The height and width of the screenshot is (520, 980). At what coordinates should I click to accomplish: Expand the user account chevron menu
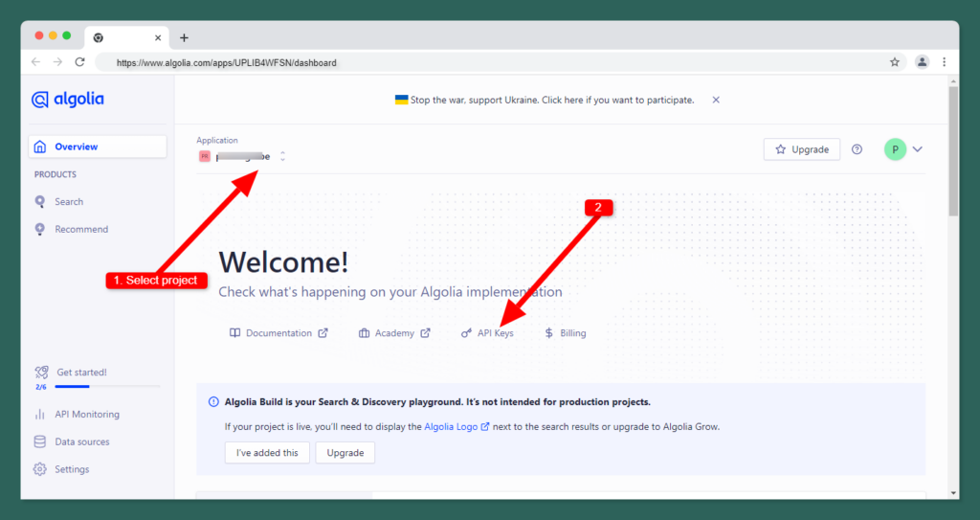pos(918,149)
